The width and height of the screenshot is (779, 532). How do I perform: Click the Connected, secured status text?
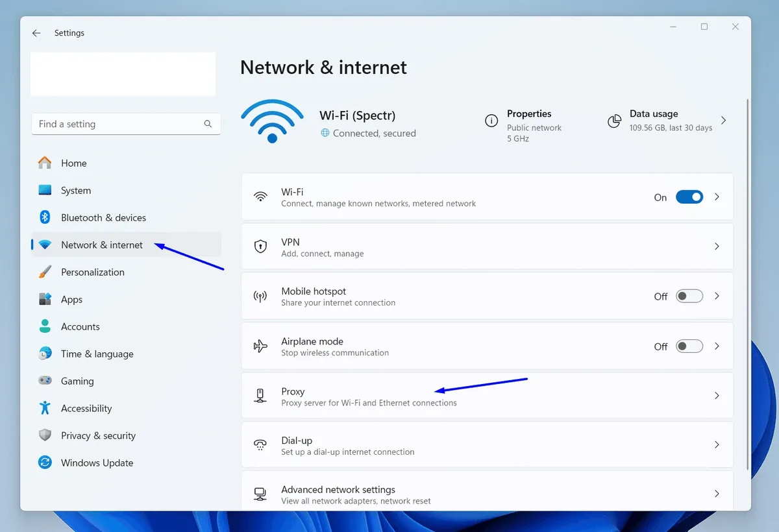[375, 133]
